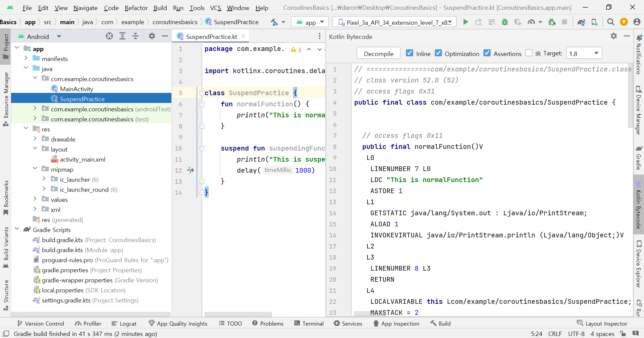Select activity_main.xml layout file
Viewport: 644px width, 338px height.
coord(83,159)
